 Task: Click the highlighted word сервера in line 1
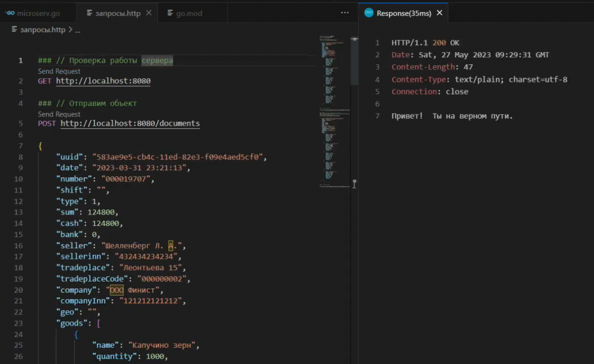coord(157,60)
